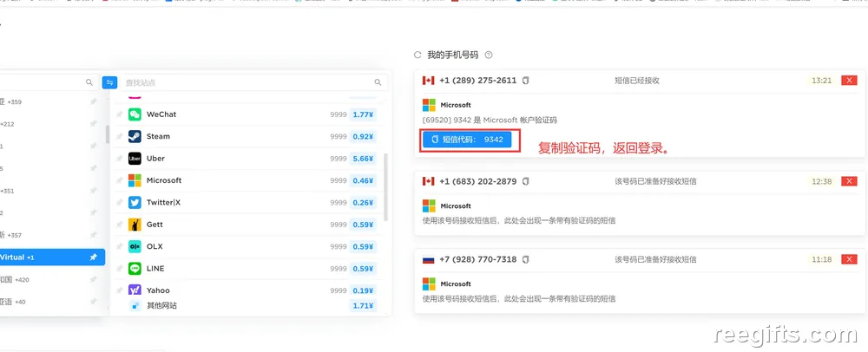
Task: Select the +212 country row
Action: (x=52, y=124)
